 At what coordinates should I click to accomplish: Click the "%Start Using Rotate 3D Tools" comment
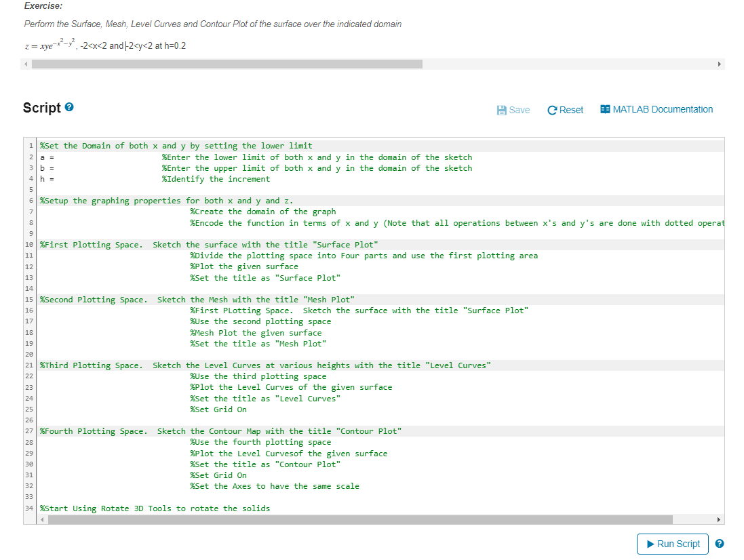point(155,508)
